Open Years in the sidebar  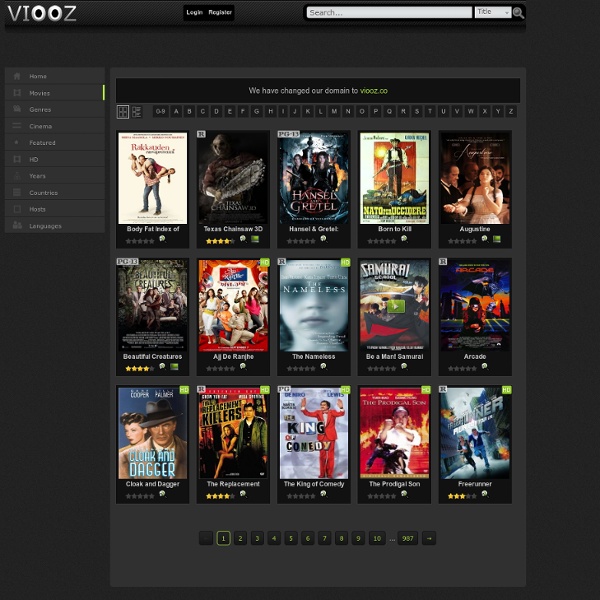tap(55, 176)
